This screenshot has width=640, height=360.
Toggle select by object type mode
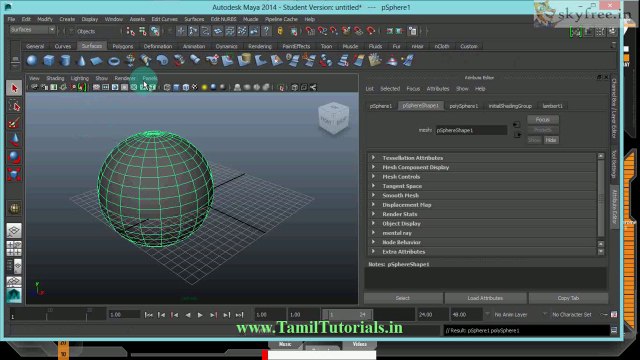click(x=142, y=31)
